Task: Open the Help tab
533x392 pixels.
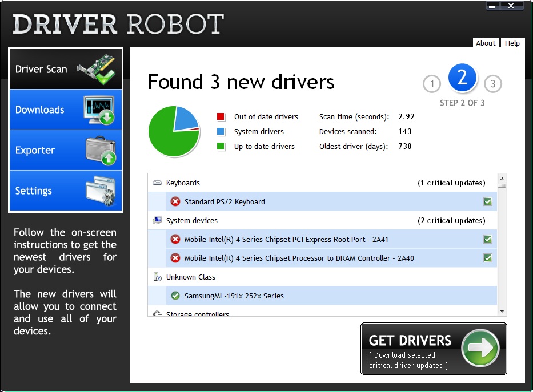Action: pos(512,43)
